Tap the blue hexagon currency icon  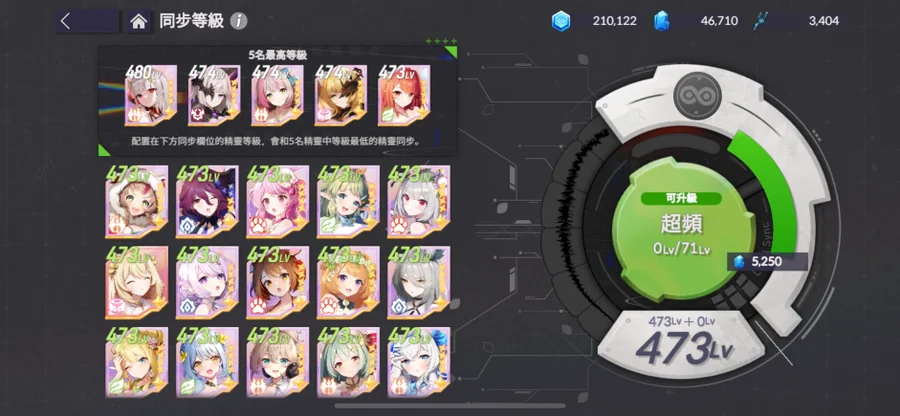561,21
